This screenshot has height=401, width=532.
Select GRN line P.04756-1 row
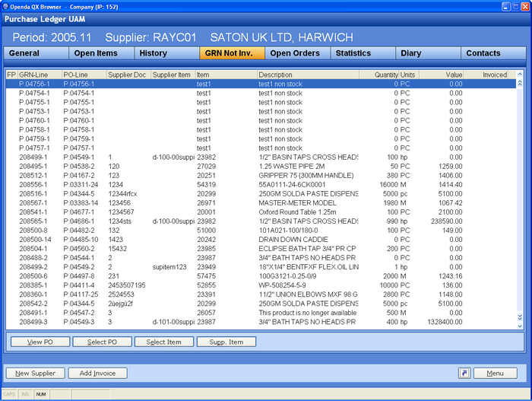point(261,84)
